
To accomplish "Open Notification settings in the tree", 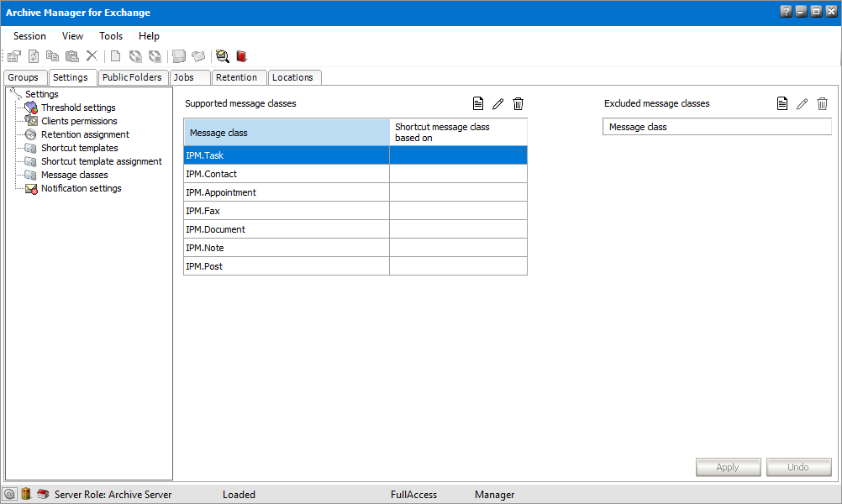I will [81, 188].
